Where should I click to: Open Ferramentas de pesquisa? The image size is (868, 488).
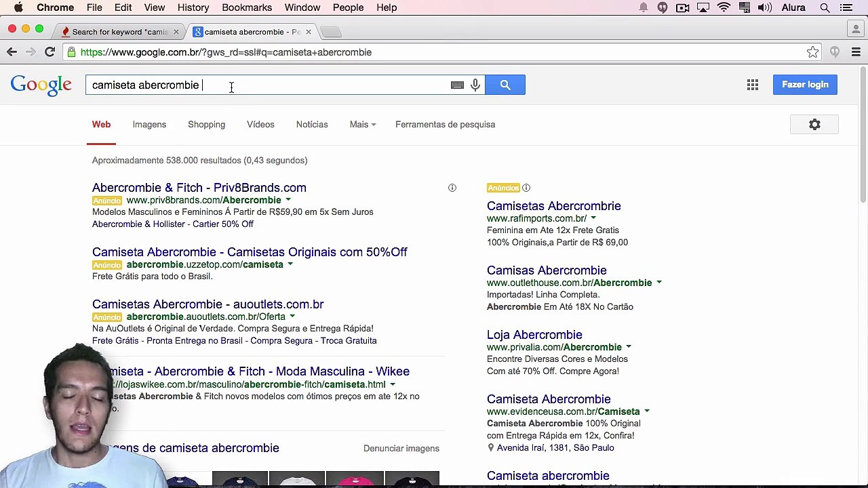pos(445,125)
